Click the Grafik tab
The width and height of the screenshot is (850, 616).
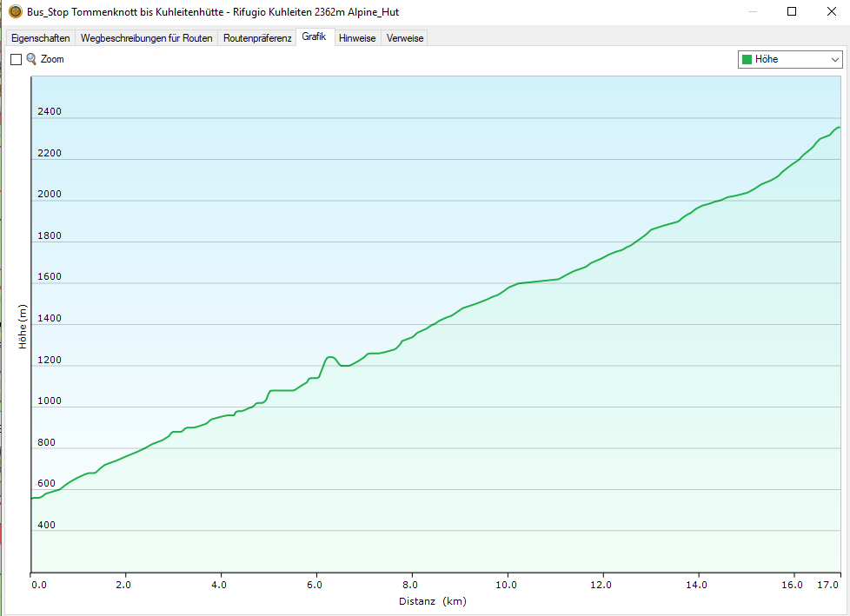pyautogui.click(x=314, y=37)
